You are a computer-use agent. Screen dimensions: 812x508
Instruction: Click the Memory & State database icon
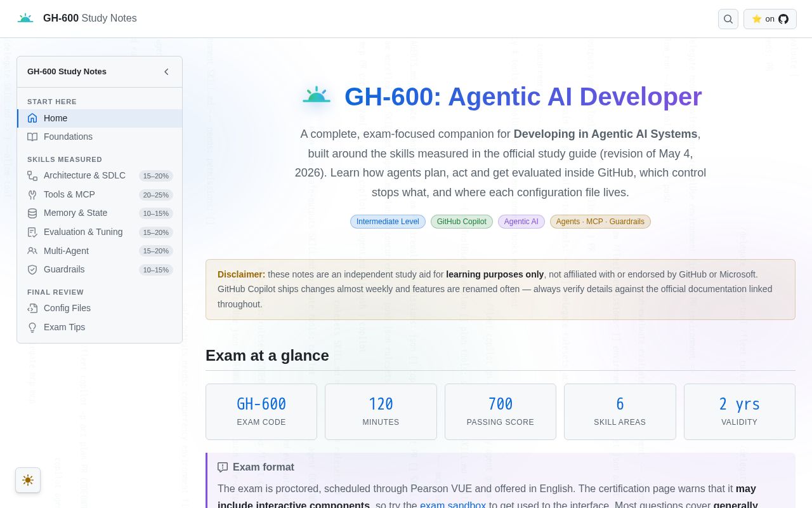click(x=32, y=213)
